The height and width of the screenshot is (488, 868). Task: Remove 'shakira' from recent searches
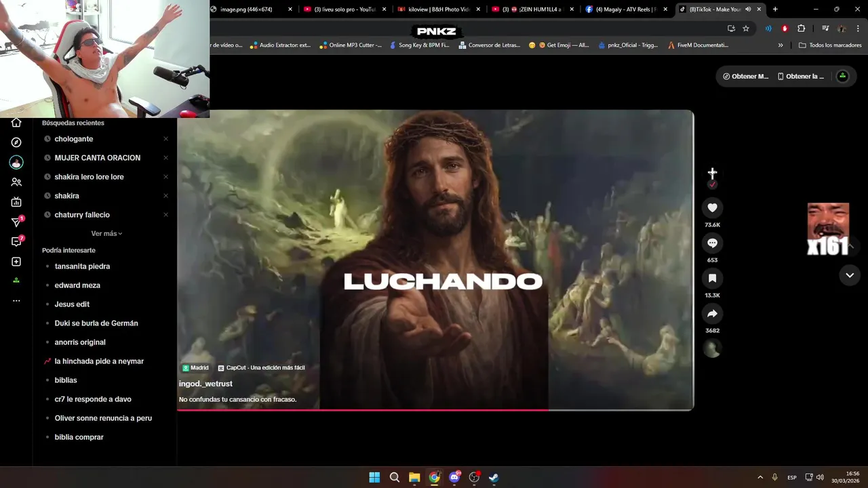(x=165, y=196)
